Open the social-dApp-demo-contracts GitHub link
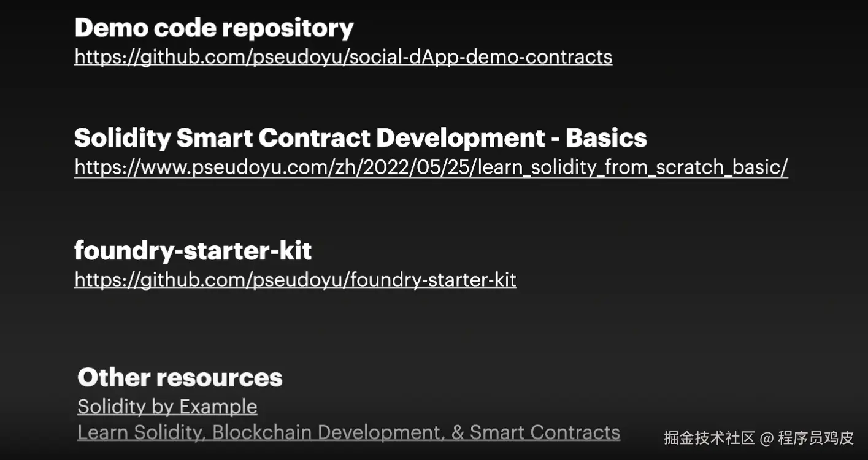 [343, 56]
